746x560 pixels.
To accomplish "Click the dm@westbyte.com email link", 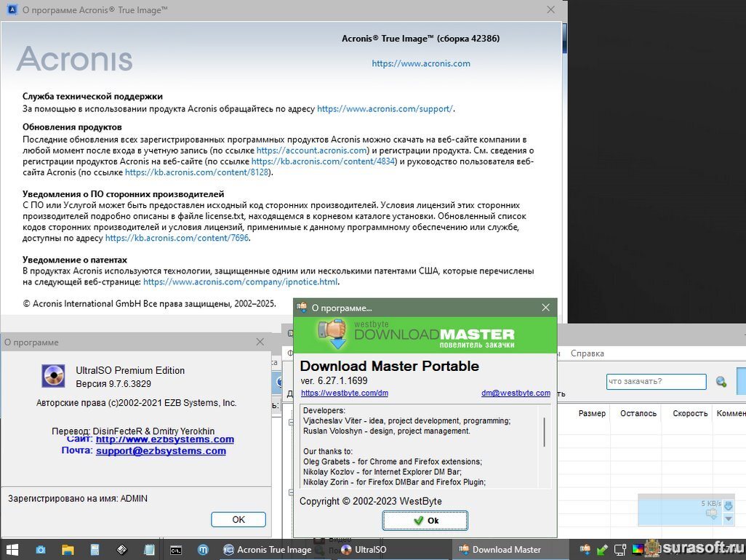I will coord(516,393).
